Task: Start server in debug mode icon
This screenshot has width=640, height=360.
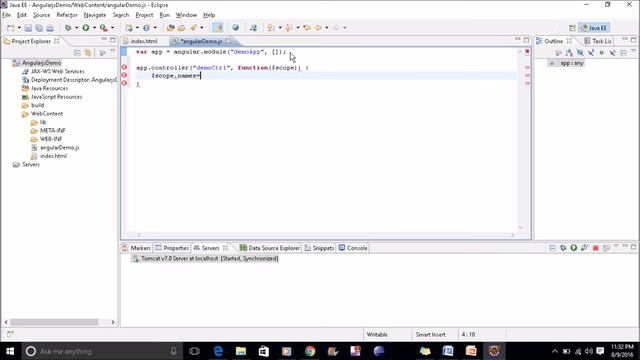Action: point(563,248)
